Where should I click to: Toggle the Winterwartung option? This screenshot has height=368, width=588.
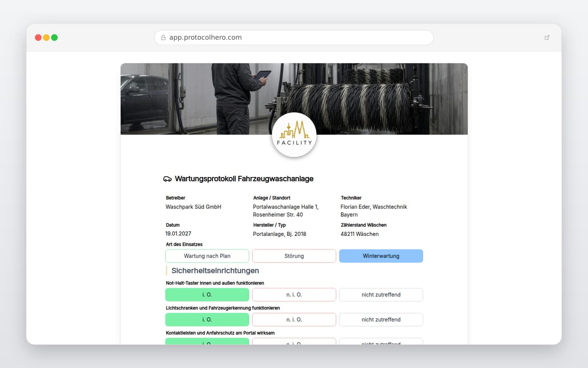point(381,256)
